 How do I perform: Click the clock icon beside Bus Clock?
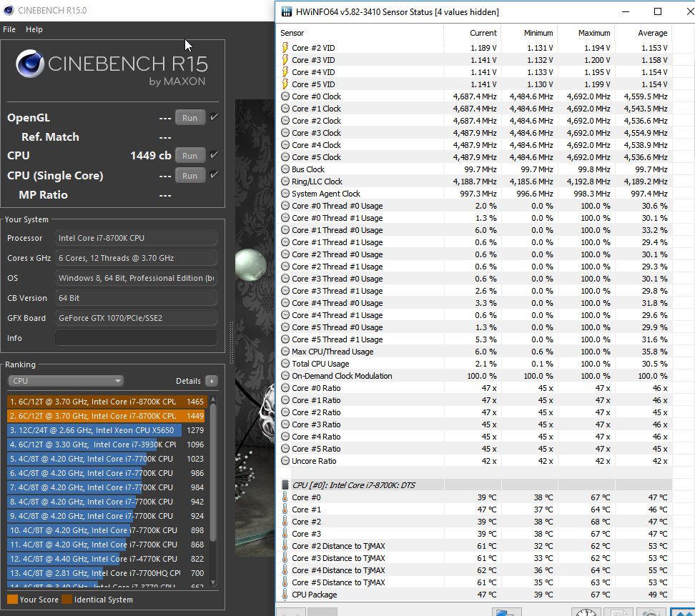tap(285, 169)
